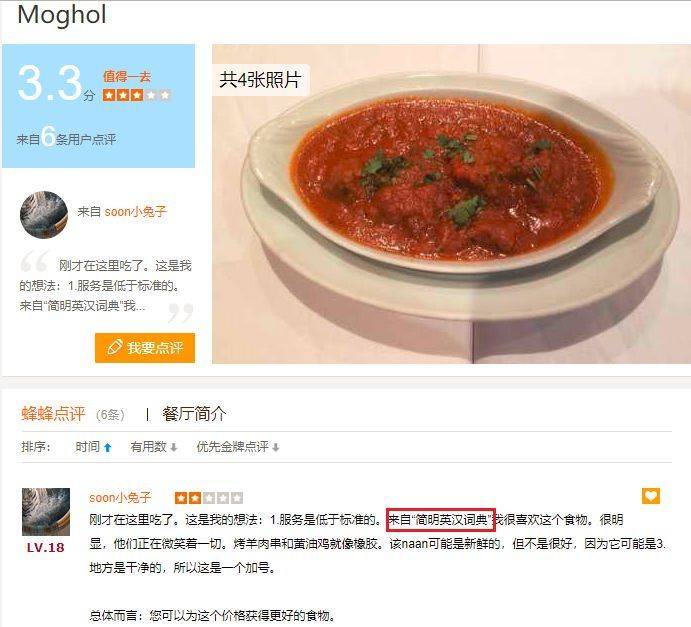691x627 pixels.
Task: Click the heart like icon on review
Action: click(650, 496)
